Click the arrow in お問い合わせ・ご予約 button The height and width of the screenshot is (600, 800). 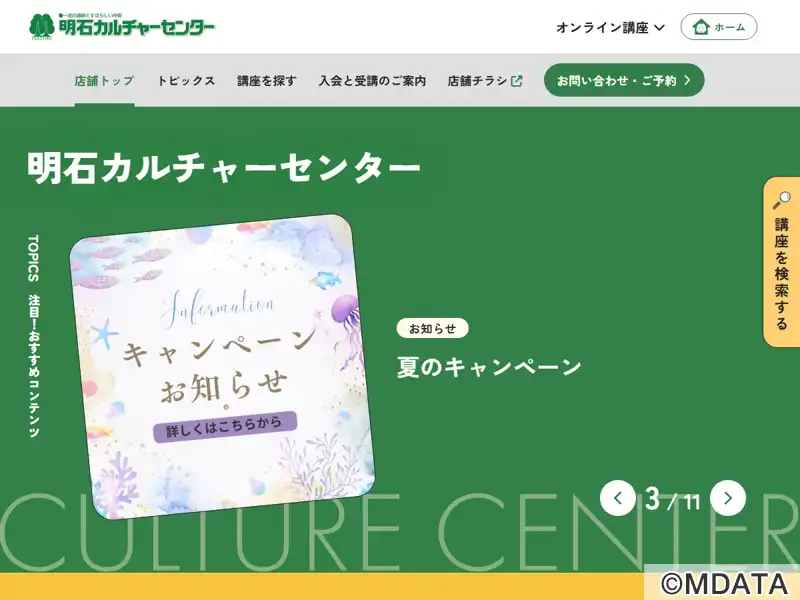point(687,80)
